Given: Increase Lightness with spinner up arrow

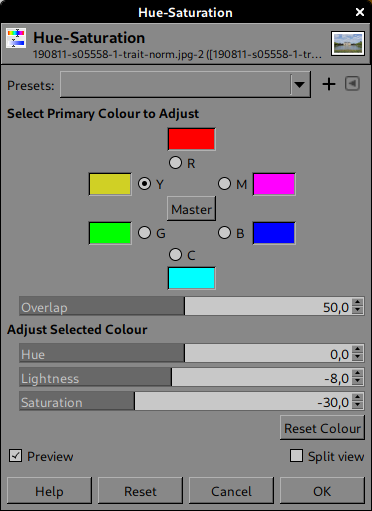Looking at the screenshot, I should tap(358, 373).
